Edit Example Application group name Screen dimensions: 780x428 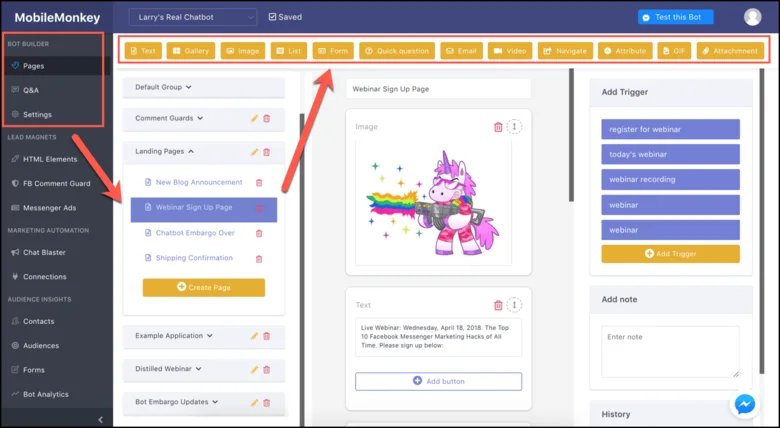254,336
